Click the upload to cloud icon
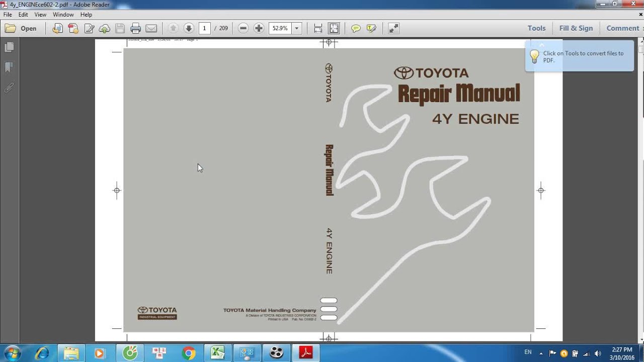The width and height of the screenshot is (644, 362). coord(105,28)
